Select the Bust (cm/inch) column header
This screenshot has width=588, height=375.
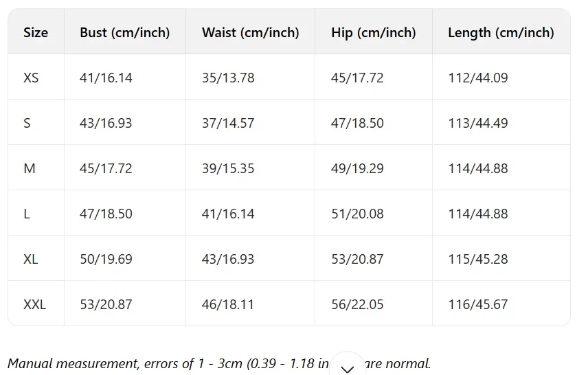(x=124, y=33)
